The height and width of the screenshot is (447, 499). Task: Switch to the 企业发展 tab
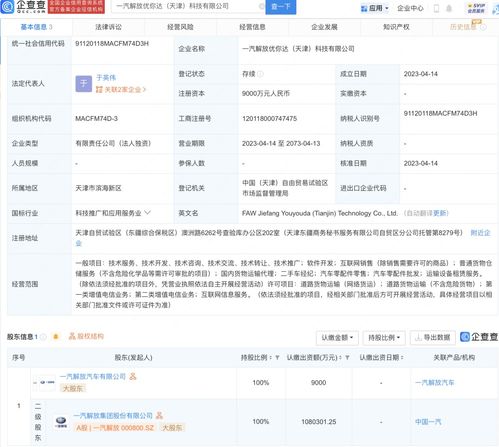[x=324, y=27]
